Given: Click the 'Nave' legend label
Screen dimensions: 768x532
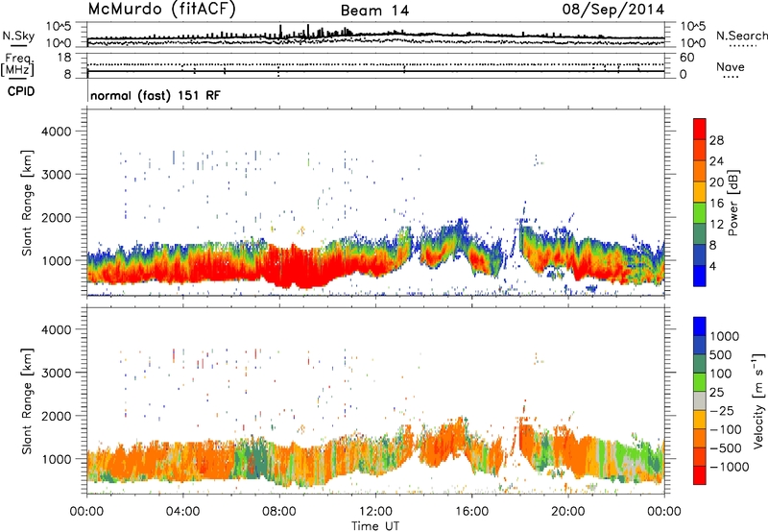Looking at the screenshot, I should click(731, 66).
